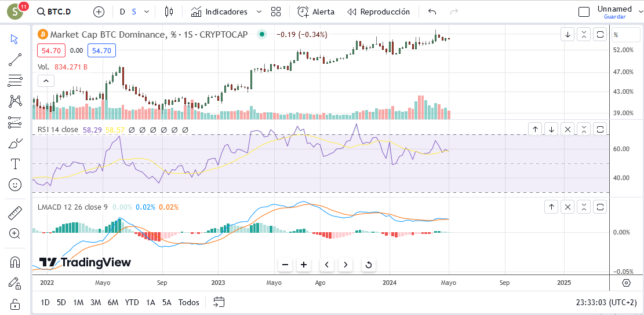Open the emoji icons tool
This screenshot has height=315, width=644.
coord(15,185)
